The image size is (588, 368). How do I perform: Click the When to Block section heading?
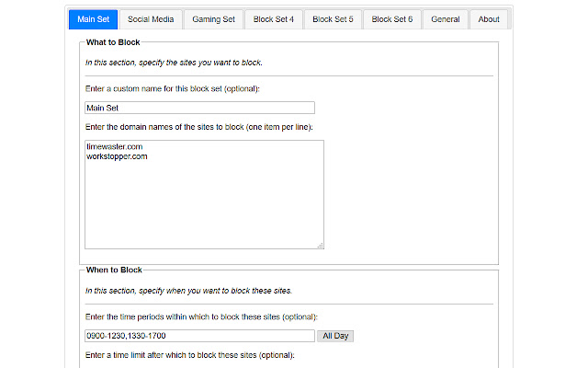coord(114,270)
